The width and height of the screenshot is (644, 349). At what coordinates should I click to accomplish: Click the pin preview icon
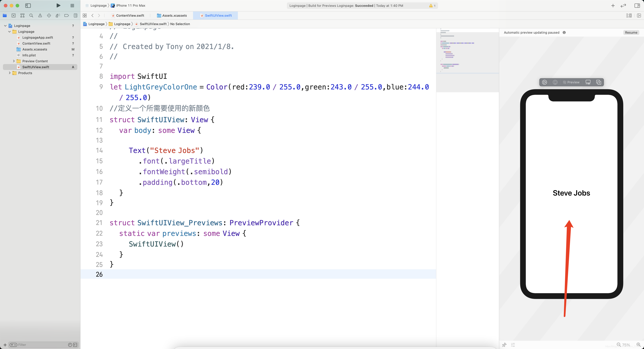point(504,345)
